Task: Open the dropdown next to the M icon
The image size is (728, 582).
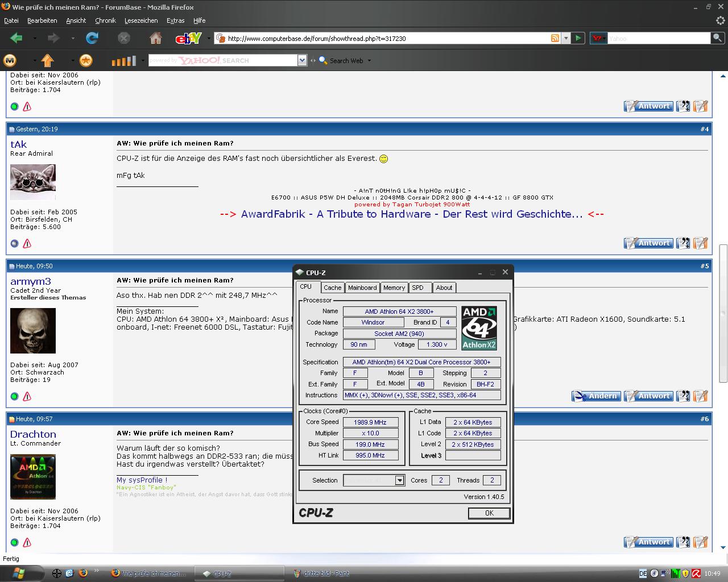Action: (35, 61)
